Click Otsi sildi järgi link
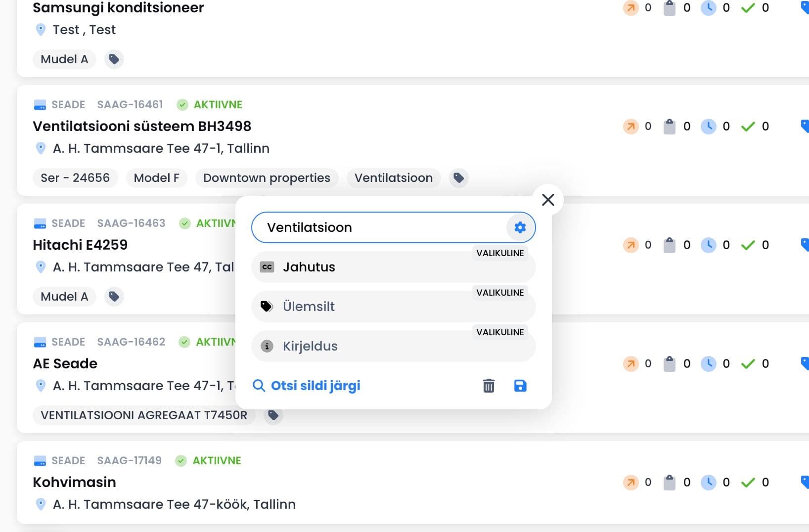The height and width of the screenshot is (532, 809). [x=307, y=386]
